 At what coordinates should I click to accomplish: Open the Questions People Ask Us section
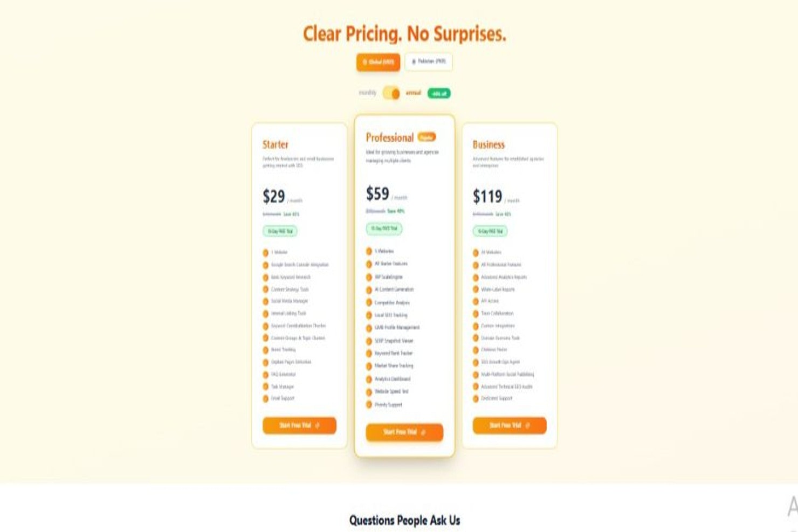pos(404,521)
